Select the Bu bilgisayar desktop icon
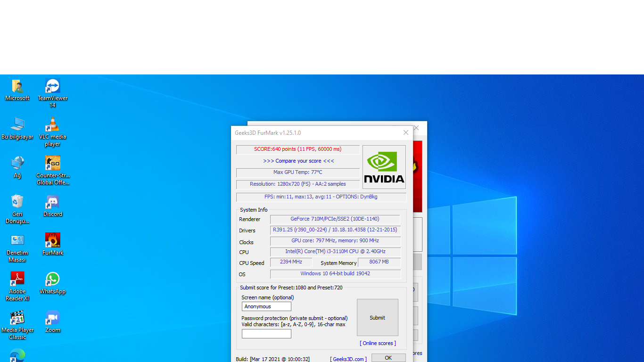Viewport: 644px width, 362px height. click(x=17, y=129)
